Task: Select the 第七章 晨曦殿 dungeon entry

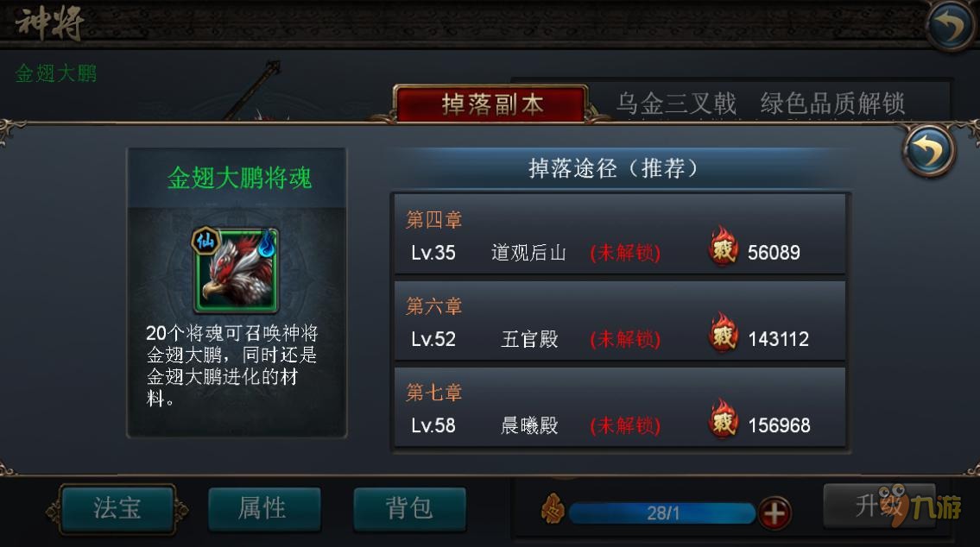Action: pos(619,406)
